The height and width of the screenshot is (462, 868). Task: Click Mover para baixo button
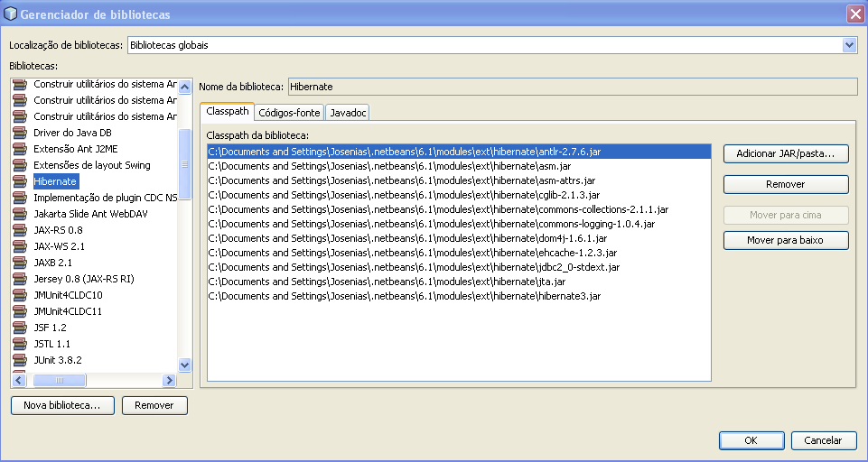[x=785, y=241]
